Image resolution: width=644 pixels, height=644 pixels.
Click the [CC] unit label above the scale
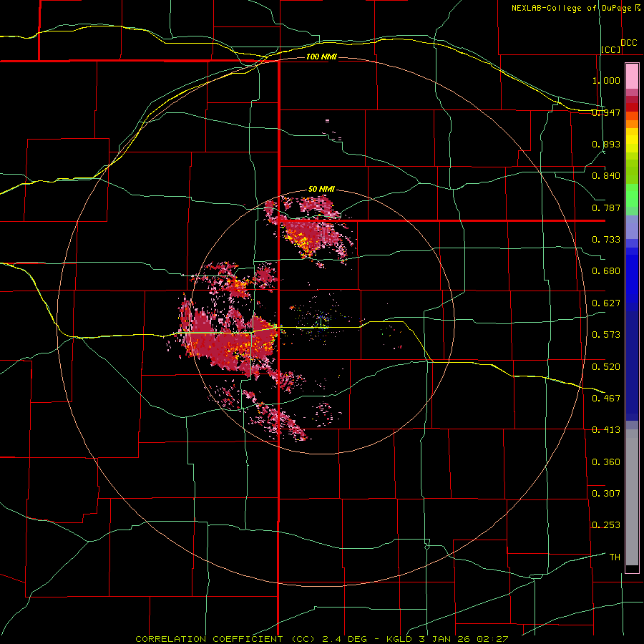(x=611, y=49)
